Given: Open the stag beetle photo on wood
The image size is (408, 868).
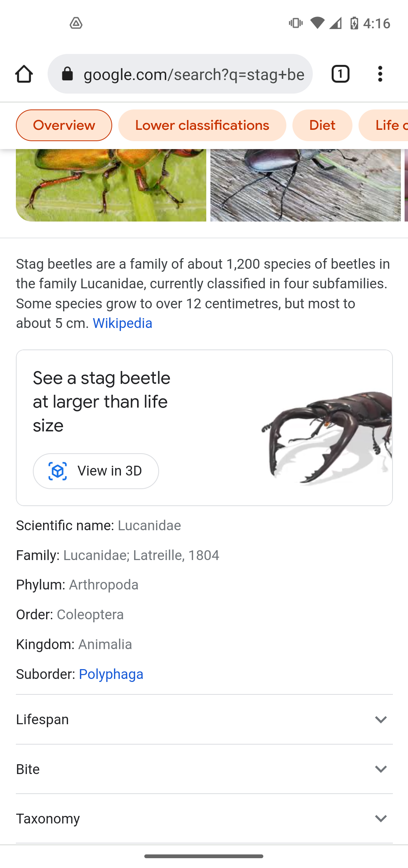Looking at the screenshot, I should point(305,185).
